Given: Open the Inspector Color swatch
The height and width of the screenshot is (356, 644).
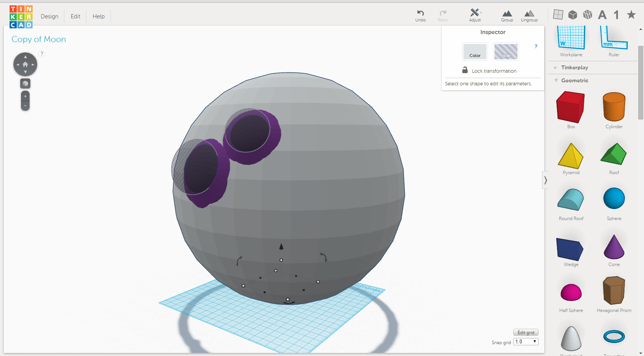Looking at the screenshot, I should 475,52.
